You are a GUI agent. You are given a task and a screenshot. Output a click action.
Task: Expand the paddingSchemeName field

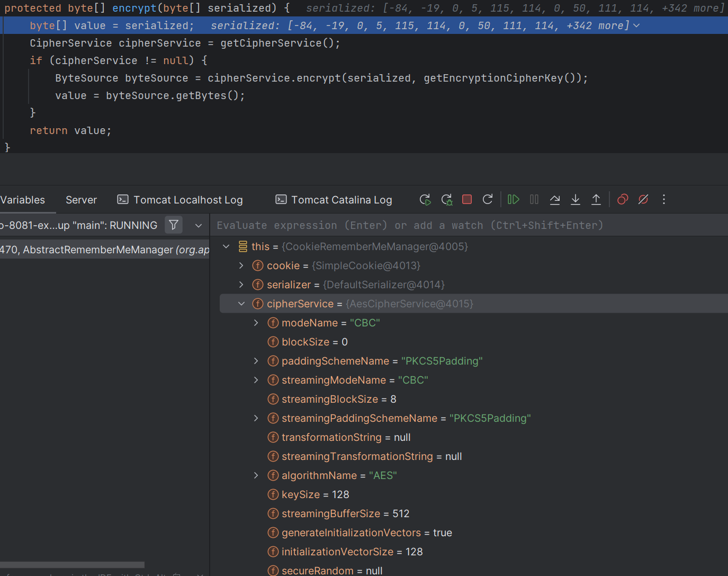256,361
